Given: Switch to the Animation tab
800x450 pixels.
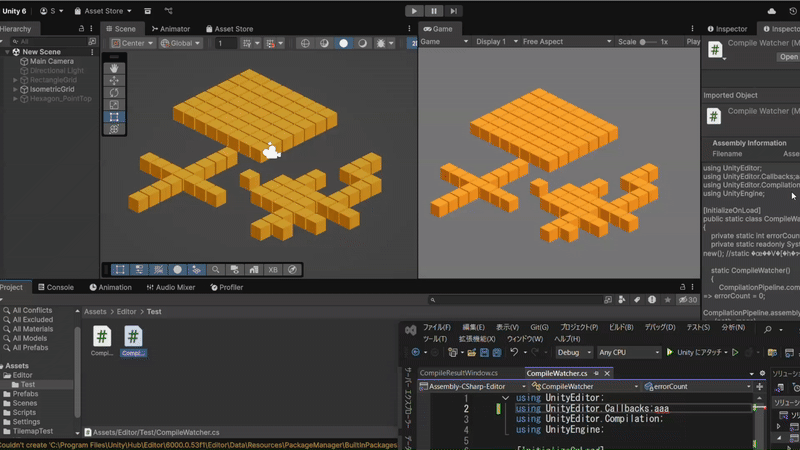Looking at the screenshot, I should (110, 287).
